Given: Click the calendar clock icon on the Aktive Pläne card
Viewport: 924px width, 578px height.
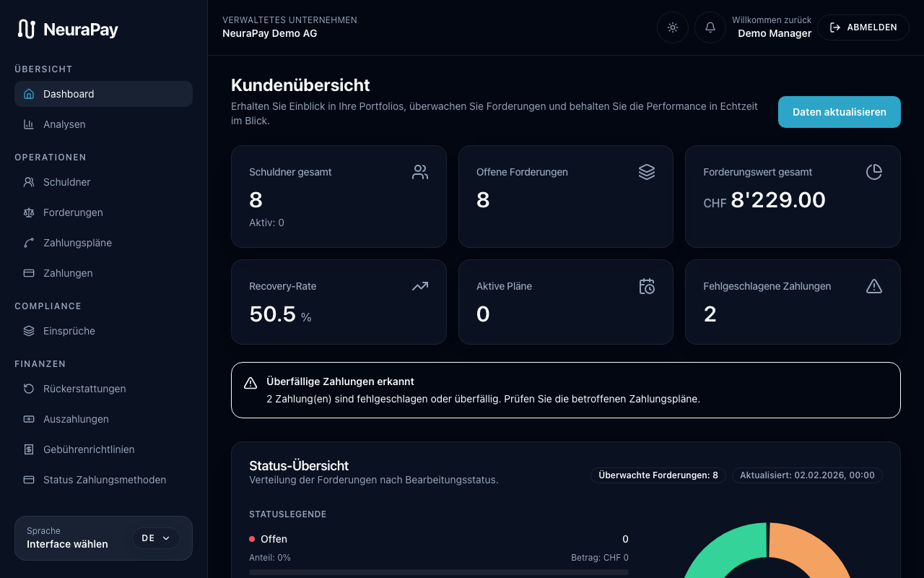Looking at the screenshot, I should point(647,286).
